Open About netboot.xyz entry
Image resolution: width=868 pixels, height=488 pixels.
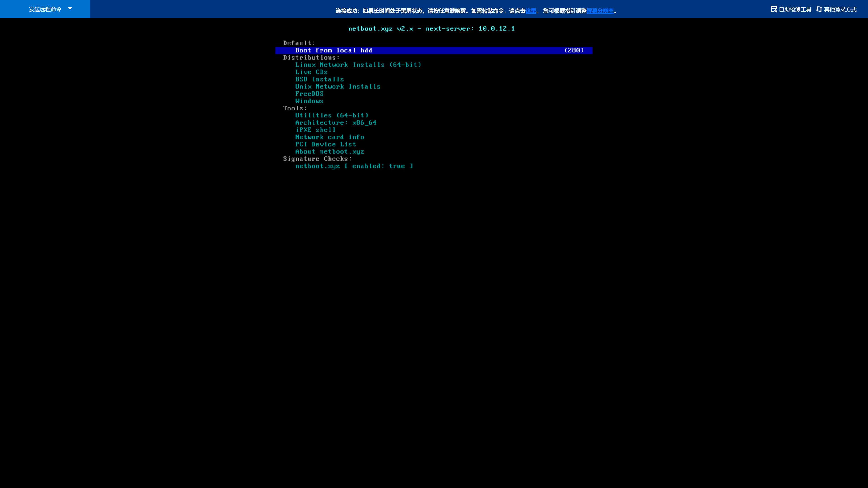coord(330,152)
